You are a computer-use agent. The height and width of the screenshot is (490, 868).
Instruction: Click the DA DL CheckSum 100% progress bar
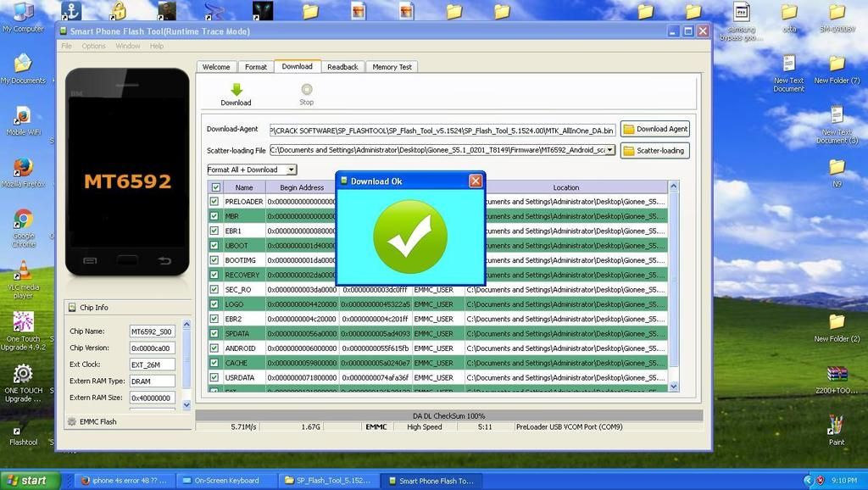click(449, 415)
